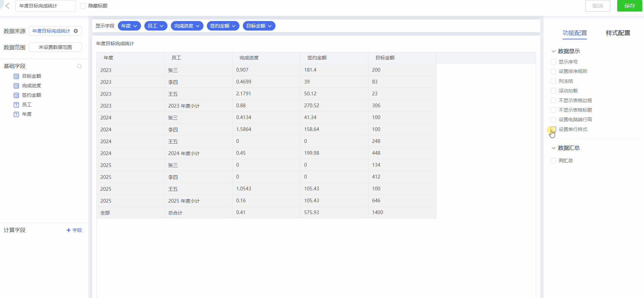This screenshot has height=298, width=644.
Task: Open the 年度 display field dropdown
Action: tap(129, 26)
